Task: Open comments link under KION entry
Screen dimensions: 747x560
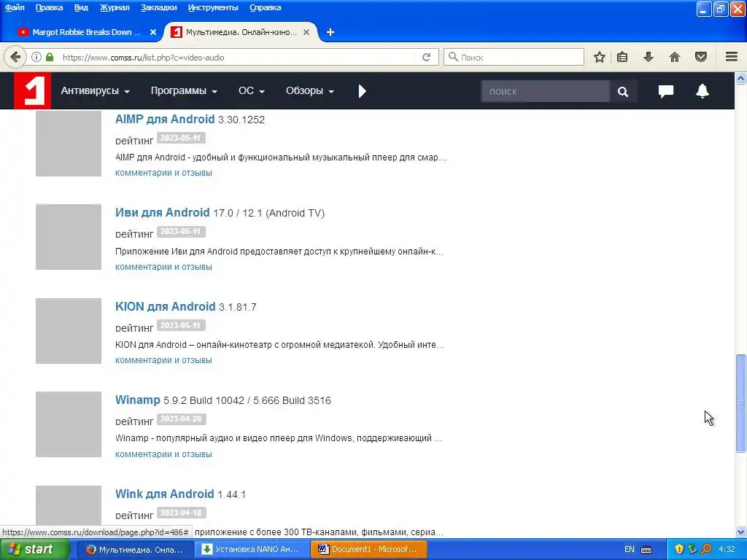Action: [x=163, y=360]
